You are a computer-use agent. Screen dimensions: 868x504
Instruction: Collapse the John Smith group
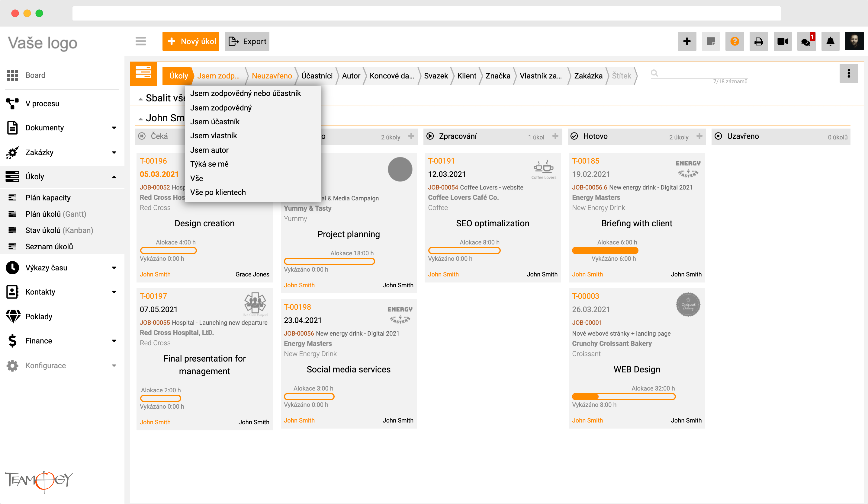click(x=140, y=119)
